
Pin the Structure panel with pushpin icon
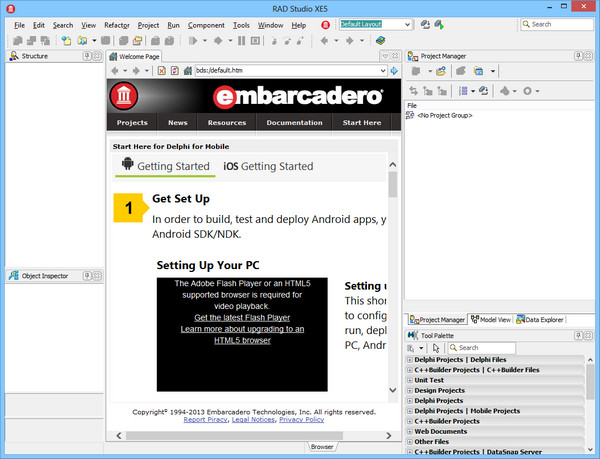pyautogui.click(x=87, y=56)
